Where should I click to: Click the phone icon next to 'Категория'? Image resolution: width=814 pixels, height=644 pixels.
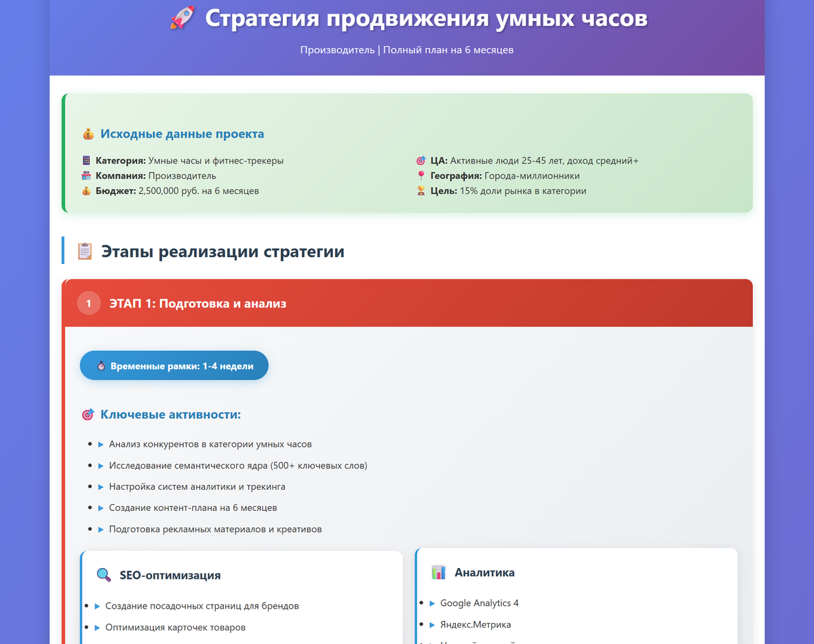coord(86,161)
